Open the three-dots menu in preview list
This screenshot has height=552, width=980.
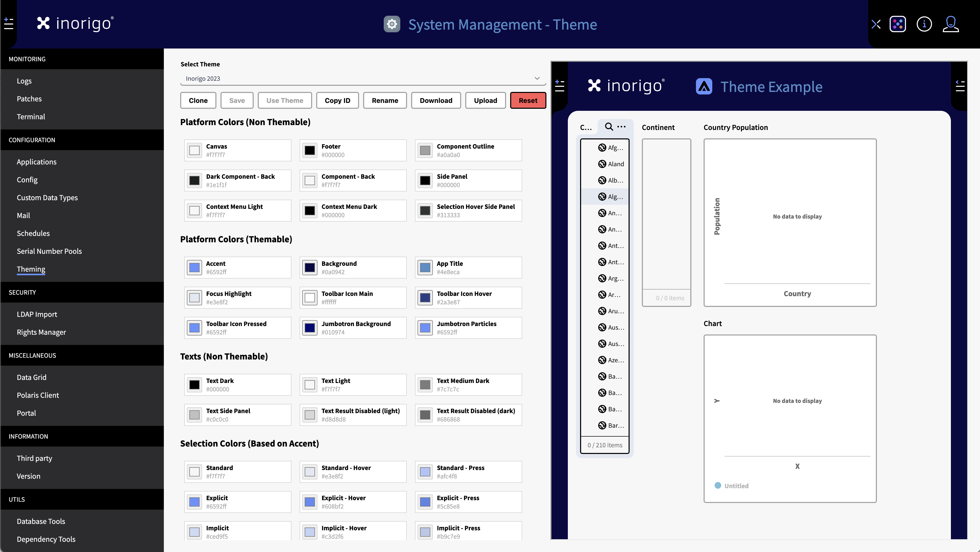[x=621, y=127]
